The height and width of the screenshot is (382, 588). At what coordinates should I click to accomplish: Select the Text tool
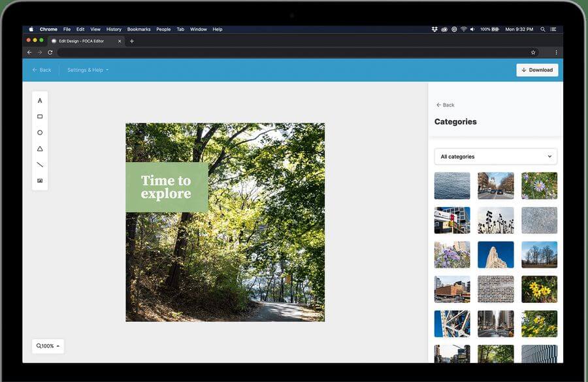click(x=40, y=101)
